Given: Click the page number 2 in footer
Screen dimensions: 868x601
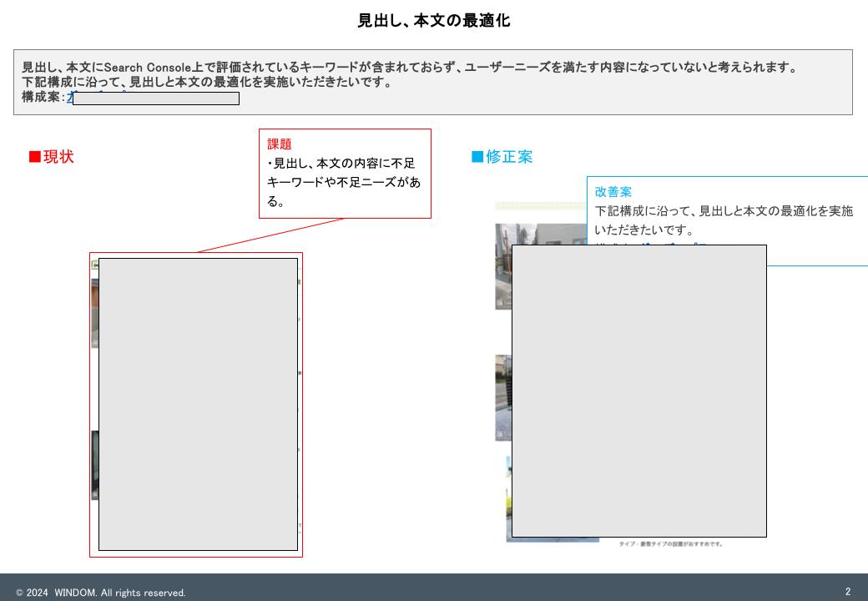Looking at the screenshot, I should [847, 592].
